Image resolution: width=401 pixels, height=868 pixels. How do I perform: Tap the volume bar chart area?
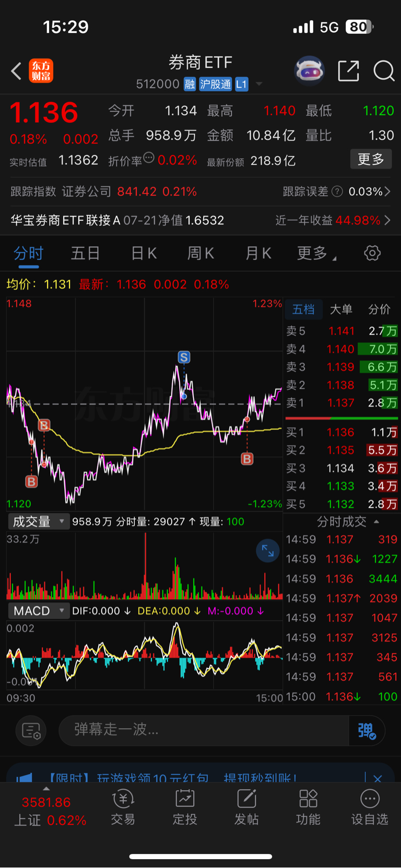point(145,566)
